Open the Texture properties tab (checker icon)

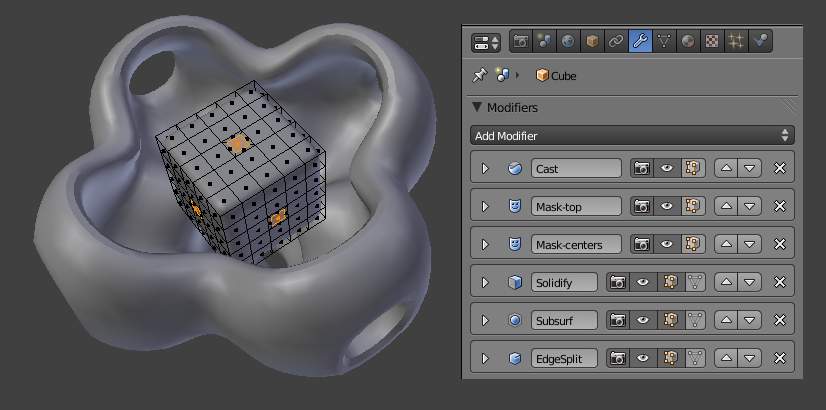[712, 42]
